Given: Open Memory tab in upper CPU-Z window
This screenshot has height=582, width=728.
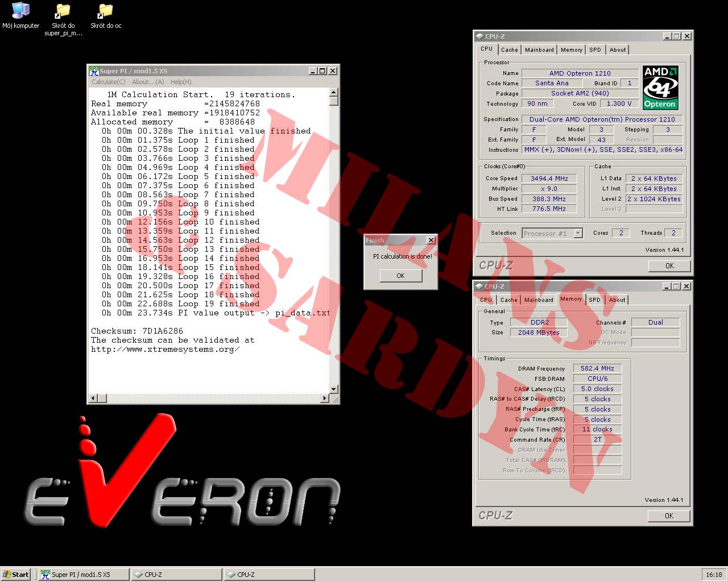Looking at the screenshot, I should point(572,50).
